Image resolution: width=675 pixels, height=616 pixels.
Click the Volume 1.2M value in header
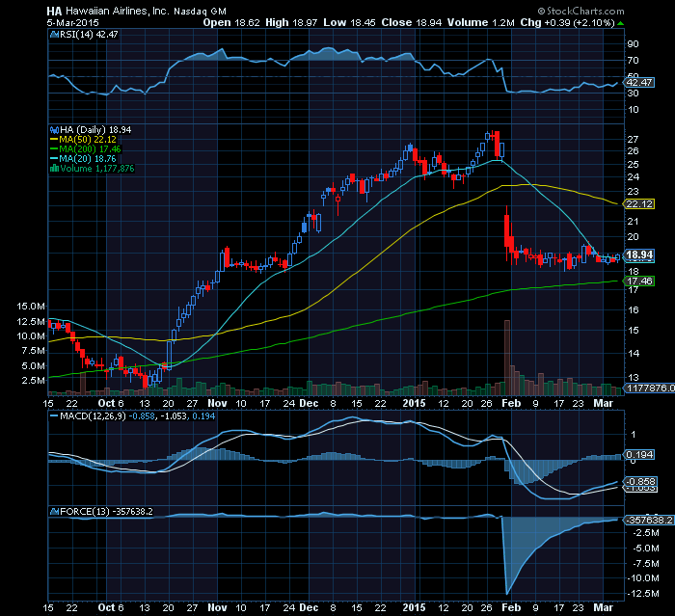tap(480, 22)
